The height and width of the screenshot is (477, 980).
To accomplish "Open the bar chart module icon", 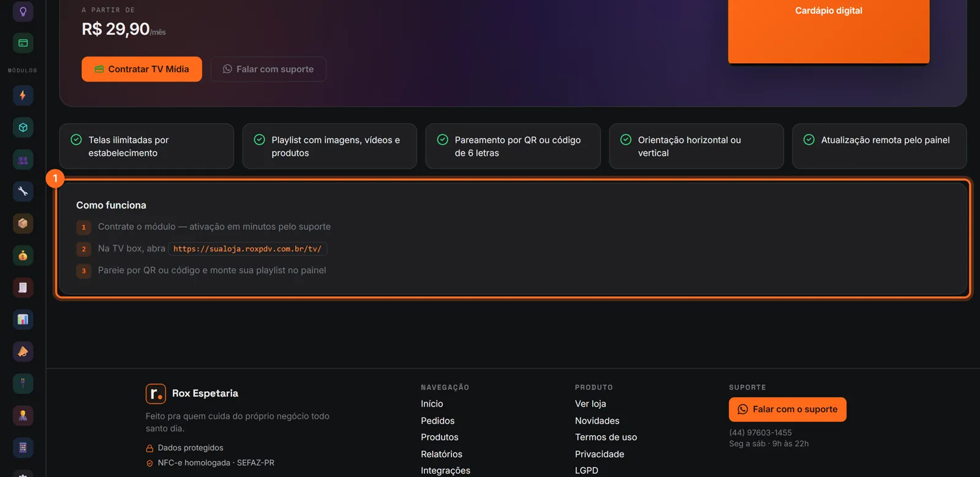I will (x=23, y=319).
